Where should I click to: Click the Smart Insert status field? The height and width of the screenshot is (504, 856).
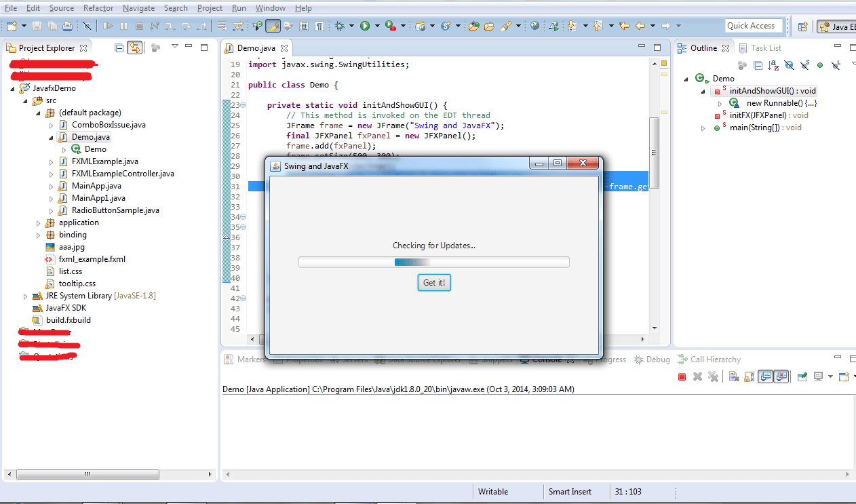coord(570,492)
